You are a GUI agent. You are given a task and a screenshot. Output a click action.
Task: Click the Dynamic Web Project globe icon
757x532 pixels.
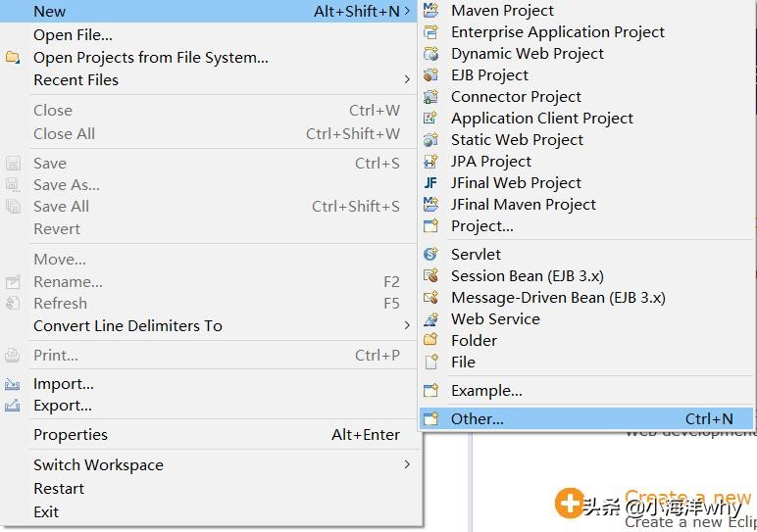coord(430,54)
